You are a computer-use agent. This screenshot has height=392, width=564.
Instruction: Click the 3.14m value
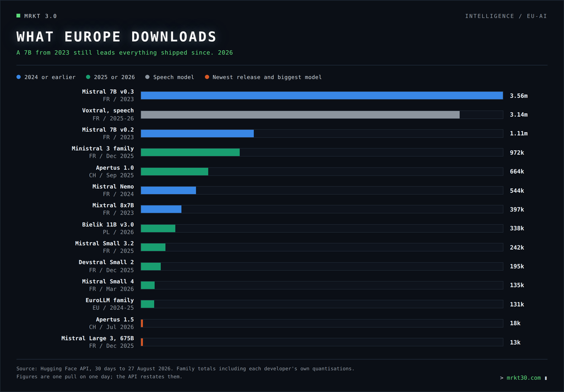[x=519, y=115]
